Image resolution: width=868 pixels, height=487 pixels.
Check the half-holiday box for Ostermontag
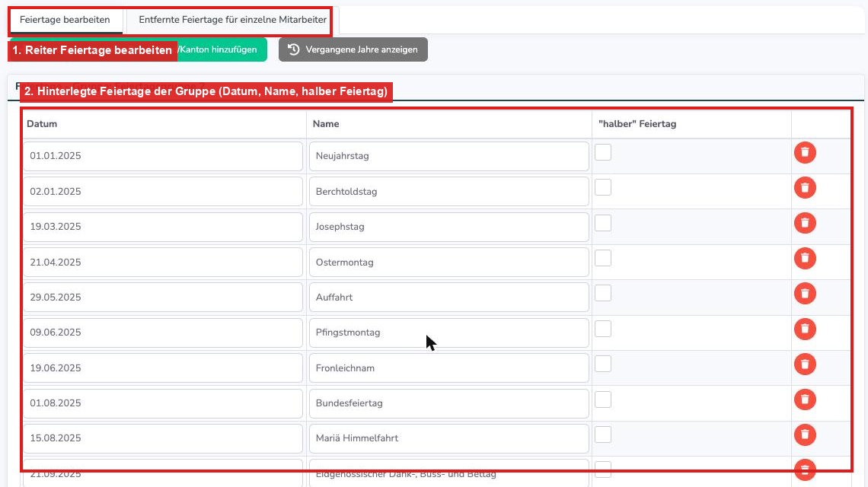(x=603, y=258)
